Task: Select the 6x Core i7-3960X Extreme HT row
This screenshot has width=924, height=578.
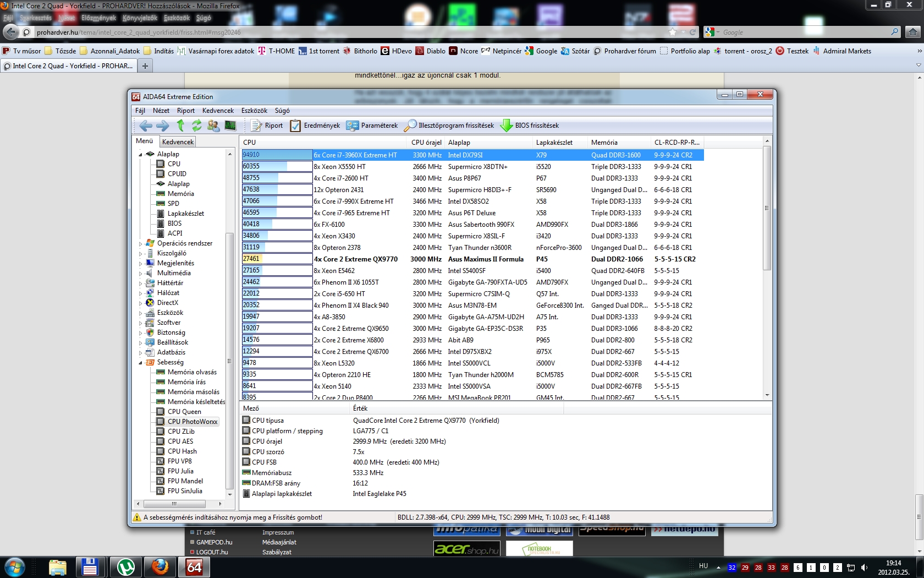Action: (472, 155)
